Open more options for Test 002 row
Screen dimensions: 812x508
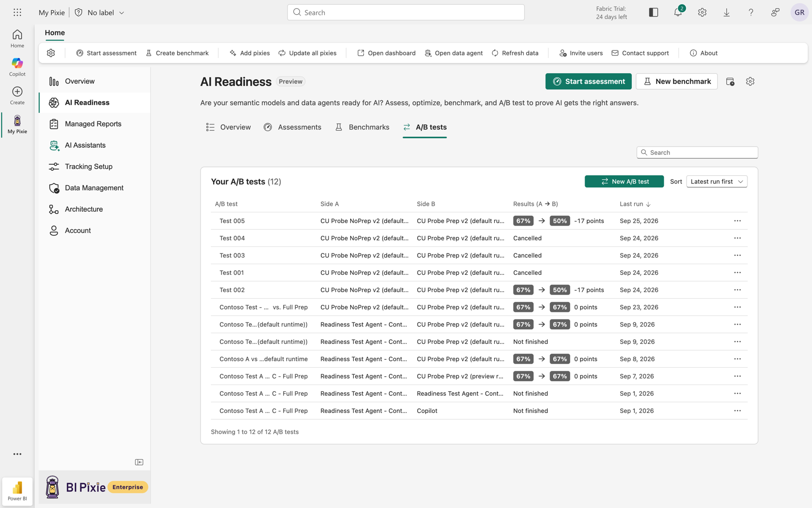point(737,290)
